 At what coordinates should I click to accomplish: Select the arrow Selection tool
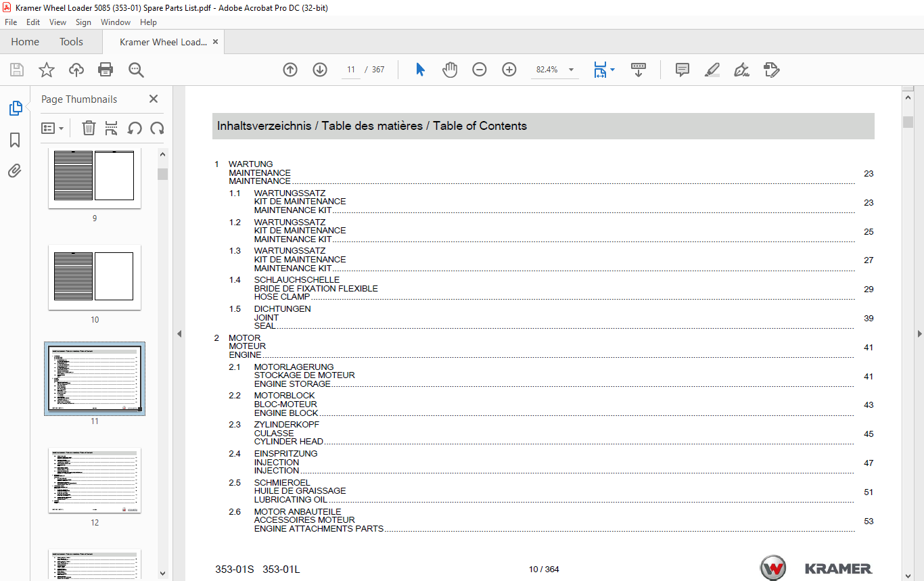click(x=420, y=70)
